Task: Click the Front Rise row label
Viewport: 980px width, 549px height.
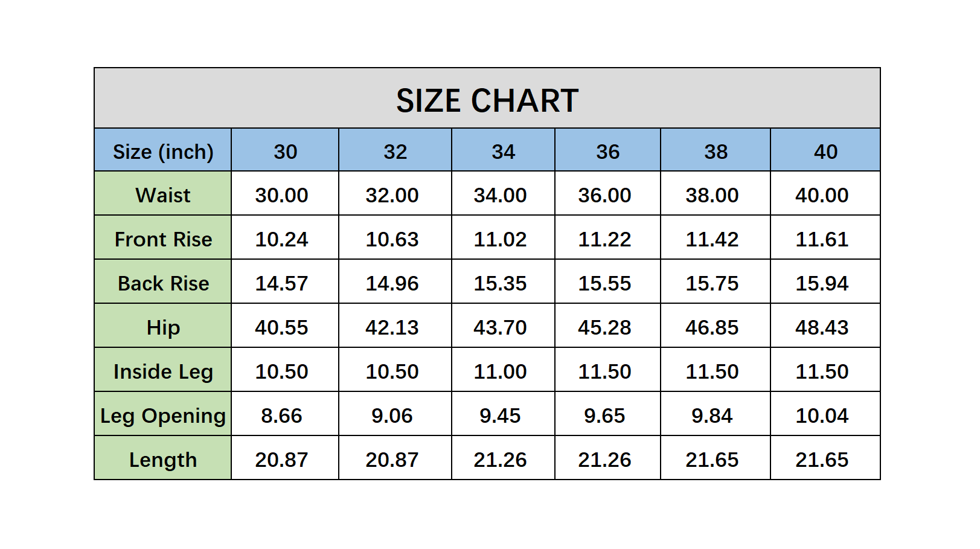Action: point(163,239)
